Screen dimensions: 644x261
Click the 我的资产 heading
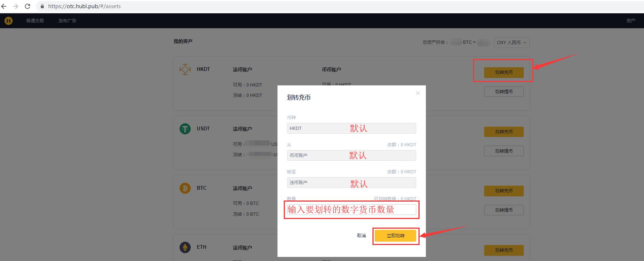(183, 41)
